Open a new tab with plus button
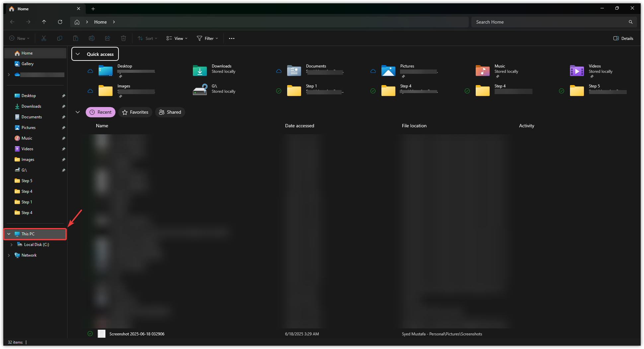The height and width of the screenshot is (349, 644). point(93,9)
